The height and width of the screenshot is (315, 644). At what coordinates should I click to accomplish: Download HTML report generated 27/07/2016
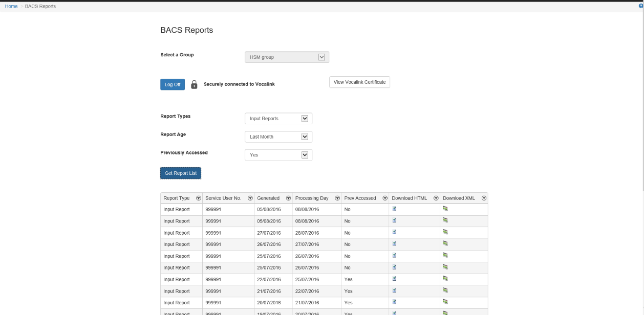click(x=394, y=232)
